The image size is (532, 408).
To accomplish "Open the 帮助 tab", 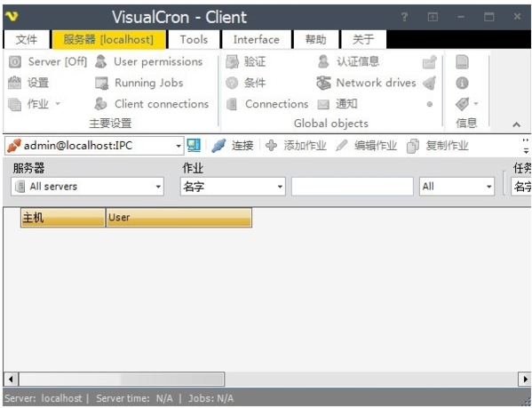I will click(315, 39).
